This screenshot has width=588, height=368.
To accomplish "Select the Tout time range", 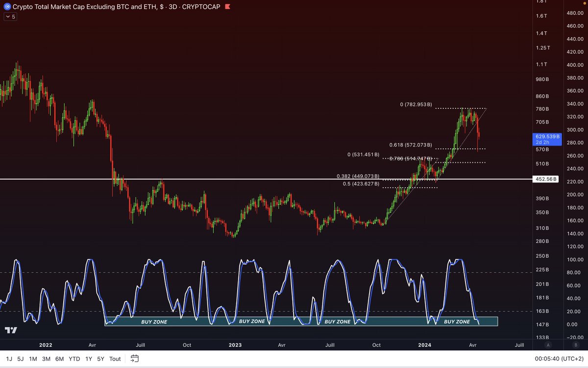I will (x=115, y=359).
